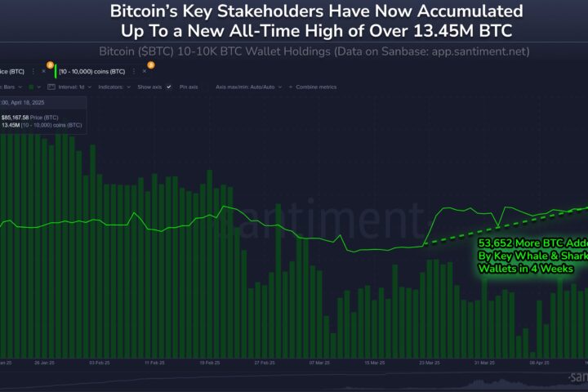This screenshot has height=392, width=588.
Task: Enable the Pin axis option
Action: (189, 86)
